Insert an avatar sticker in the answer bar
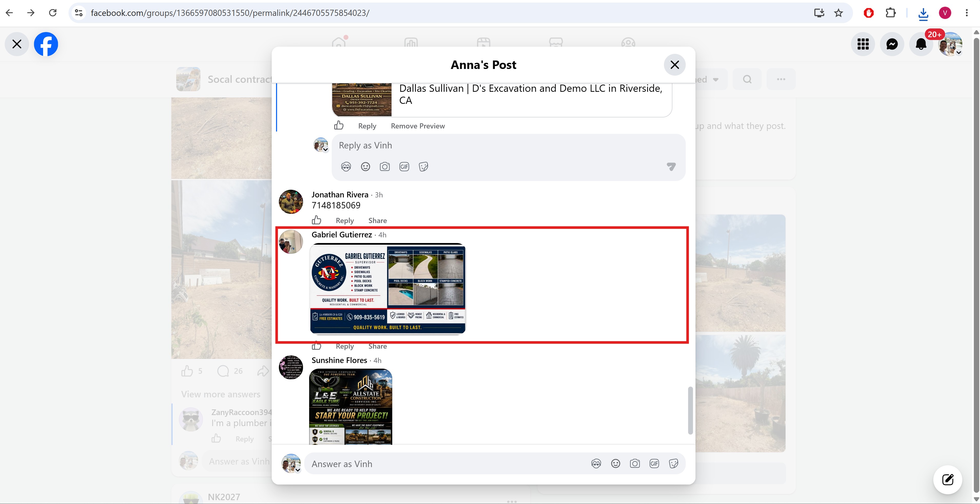This screenshot has width=980, height=504. pos(596,464)
